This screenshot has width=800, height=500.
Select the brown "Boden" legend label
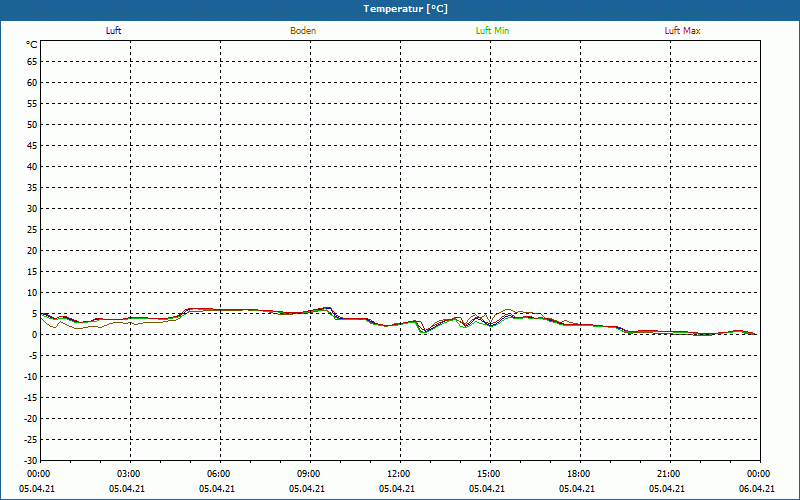click(x=303, y=31)
